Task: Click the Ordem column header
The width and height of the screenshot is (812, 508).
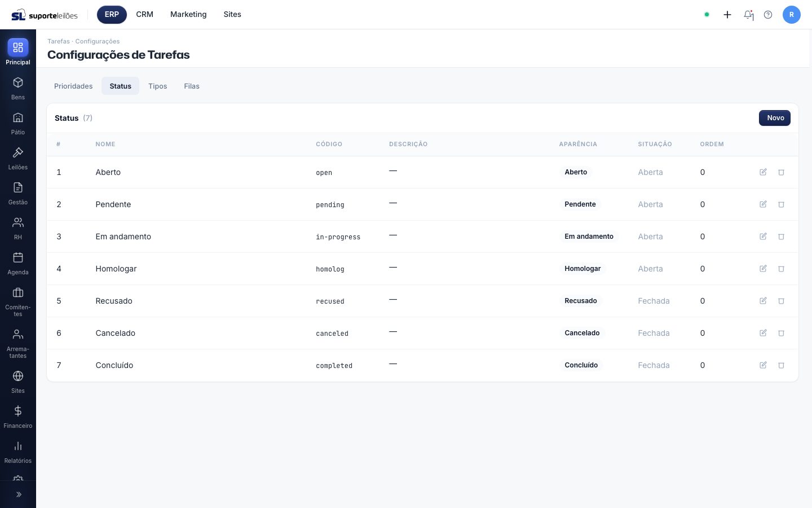Action: 712,144
